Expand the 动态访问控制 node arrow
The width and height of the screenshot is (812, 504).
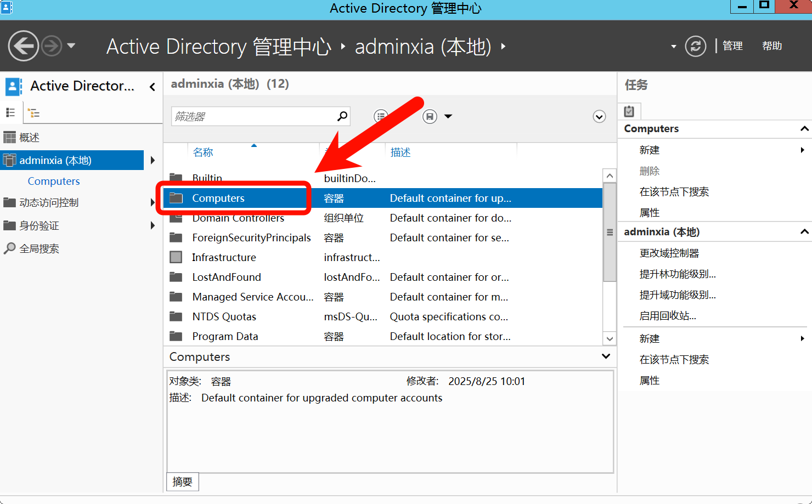(153, 202)
